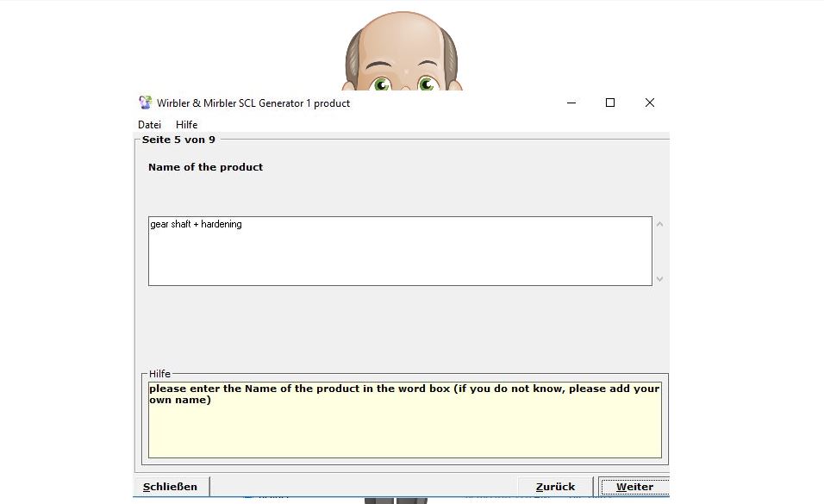Close the SCL Generator window

[650, 103]
